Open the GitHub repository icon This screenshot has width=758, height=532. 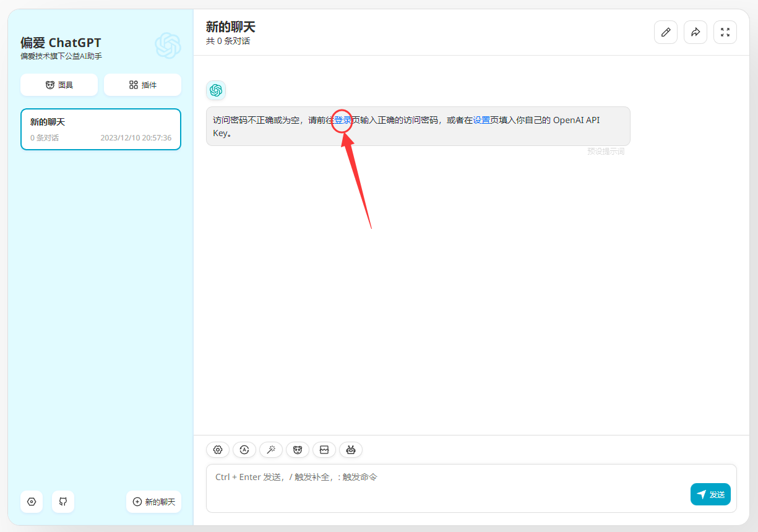click(x=63, y=502)
